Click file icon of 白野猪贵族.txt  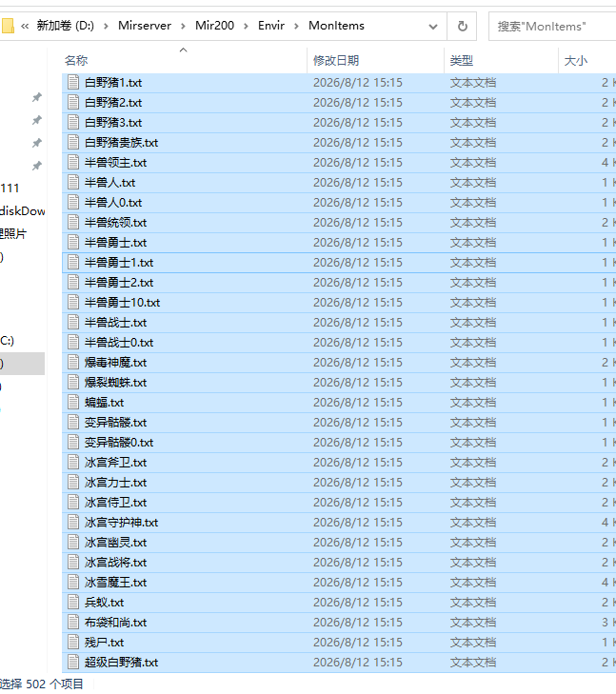[73, 142]
